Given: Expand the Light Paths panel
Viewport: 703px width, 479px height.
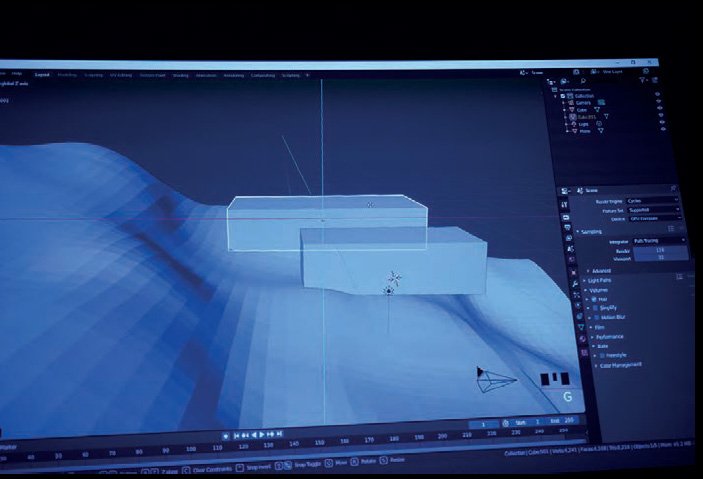Looking at the screenshot, I should point(597,280).
